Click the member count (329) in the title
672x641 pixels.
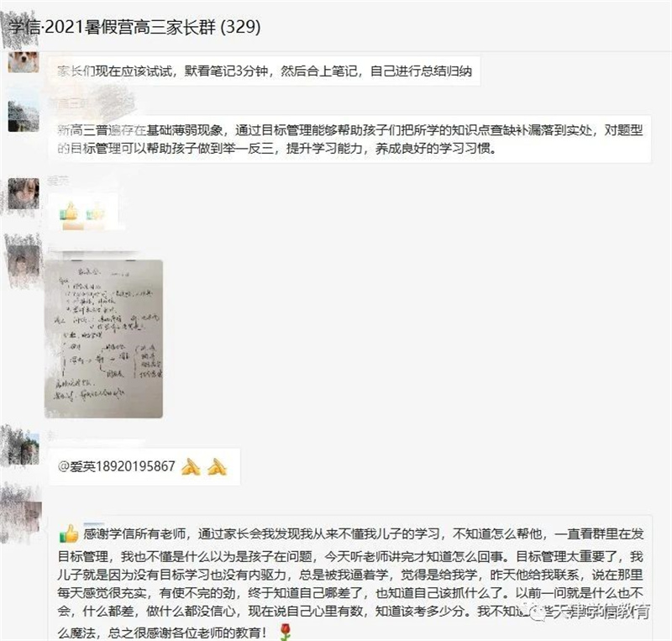240,27
